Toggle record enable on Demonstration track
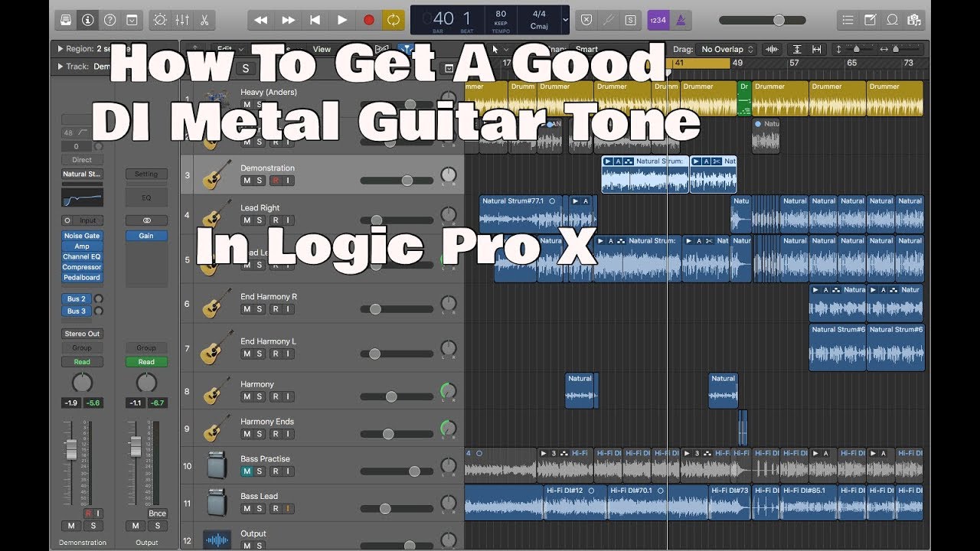 pyautogui.click(x=274, y=181)
